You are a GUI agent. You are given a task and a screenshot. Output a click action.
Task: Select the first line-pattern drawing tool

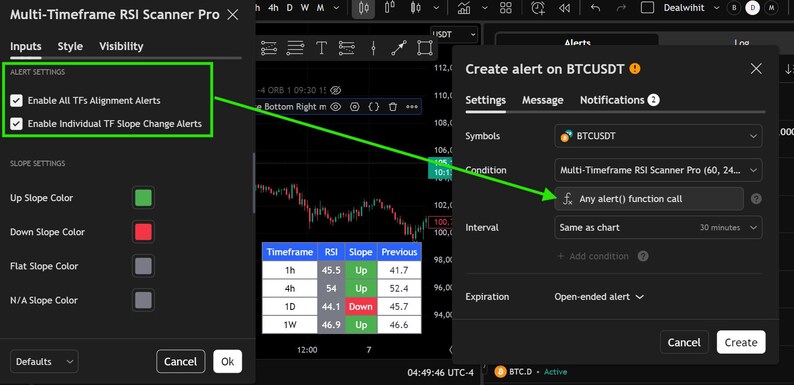pos(269,48)
